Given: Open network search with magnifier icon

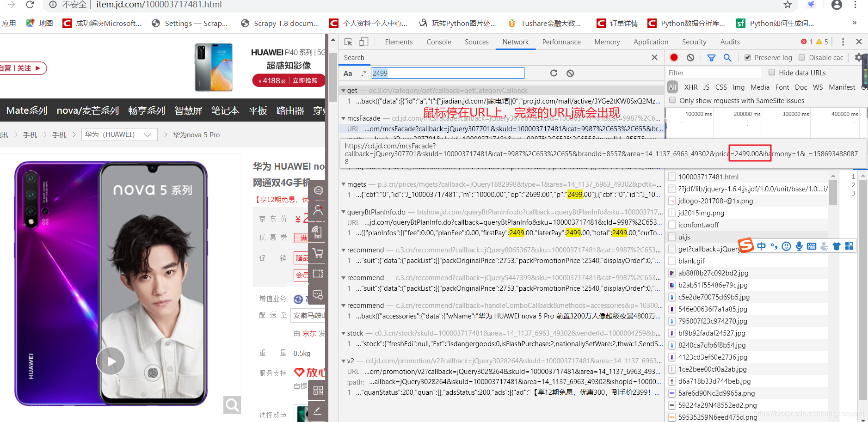Looking at the screenshot, I should click(727, 57).
